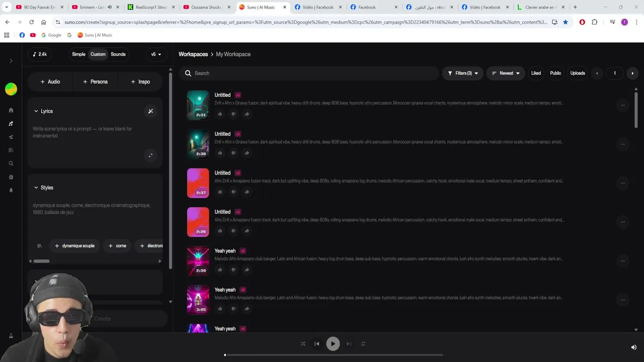Screen dimensions: 644x362
Task: Click the Workspaces breadcrumb link
Action: [193, 54]
